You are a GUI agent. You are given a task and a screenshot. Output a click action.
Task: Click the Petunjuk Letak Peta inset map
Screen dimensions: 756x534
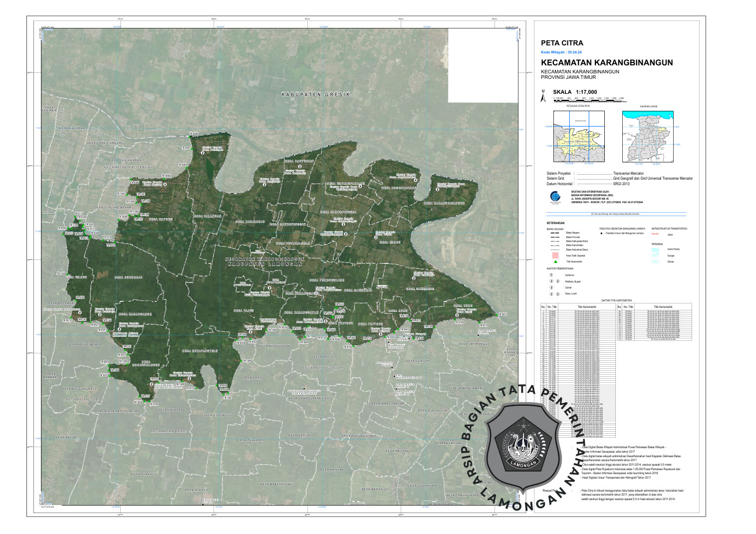coord(581,135)
